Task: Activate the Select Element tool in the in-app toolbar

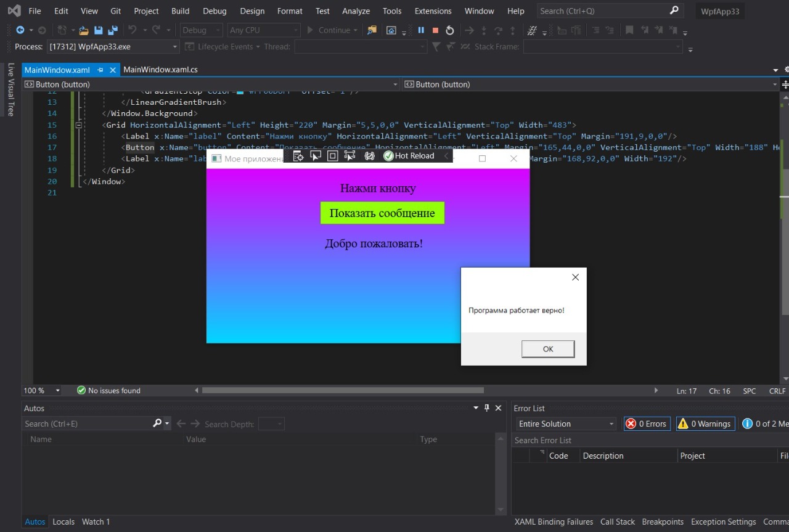Action: 316,156
